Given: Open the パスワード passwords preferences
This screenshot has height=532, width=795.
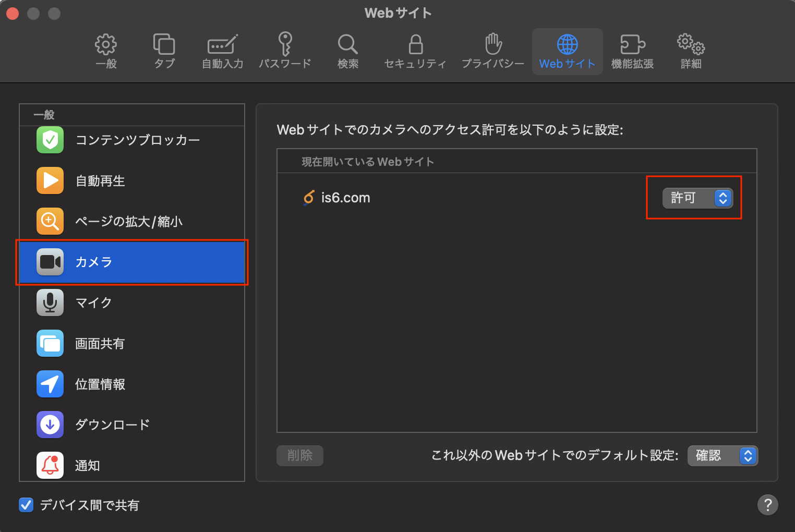Looking at the screenshot, I should (x=285, y=52).
